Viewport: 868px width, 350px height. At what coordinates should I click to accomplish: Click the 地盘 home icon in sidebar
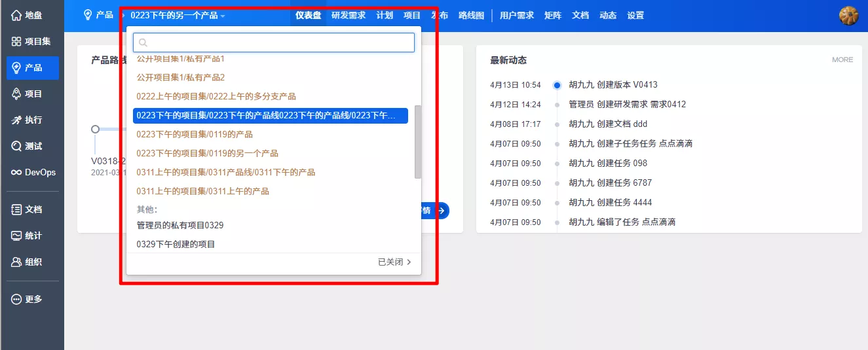point(17,15)
